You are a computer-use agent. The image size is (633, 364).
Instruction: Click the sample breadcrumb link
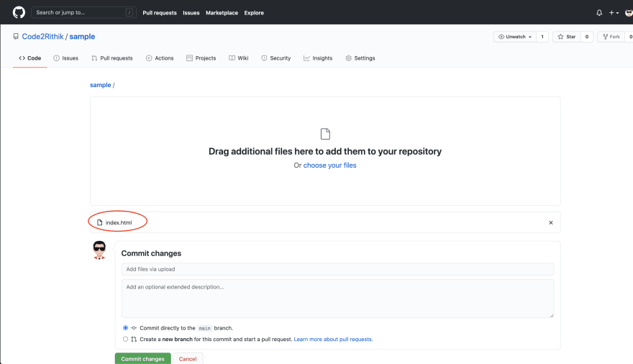[x=101, y=85]
